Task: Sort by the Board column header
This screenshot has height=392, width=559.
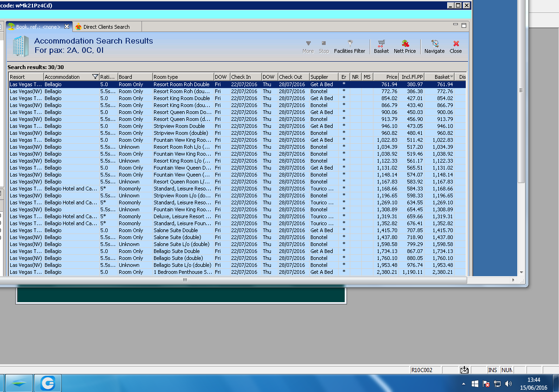Action: 135,77
